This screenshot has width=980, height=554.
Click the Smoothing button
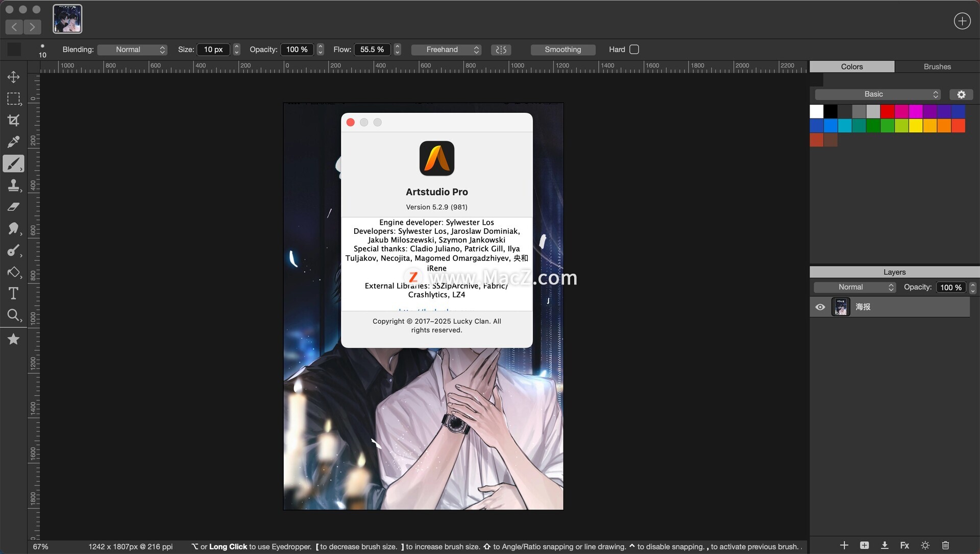tap(562, 50)
